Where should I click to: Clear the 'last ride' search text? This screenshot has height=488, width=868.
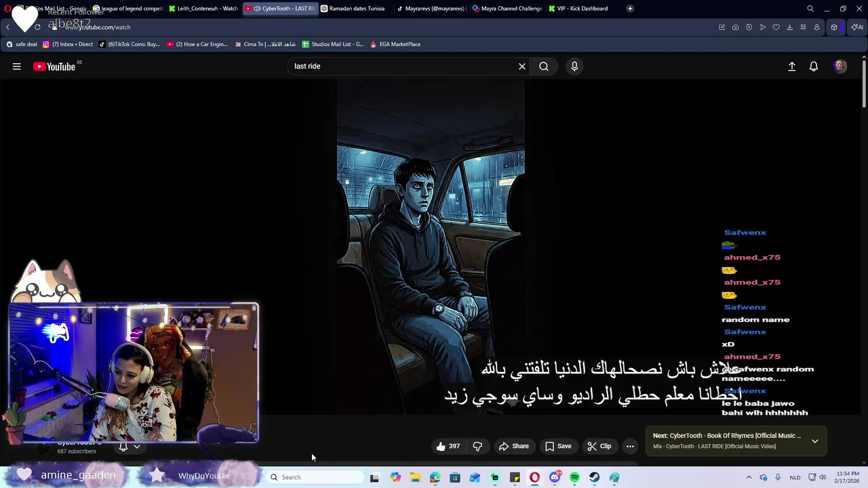tap(522, 66)
